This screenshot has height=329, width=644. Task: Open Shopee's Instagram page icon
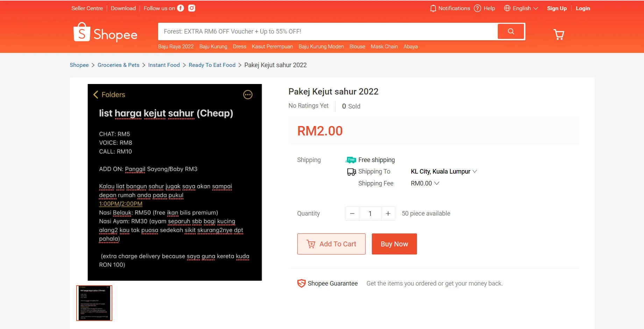[x=192, y=8]
